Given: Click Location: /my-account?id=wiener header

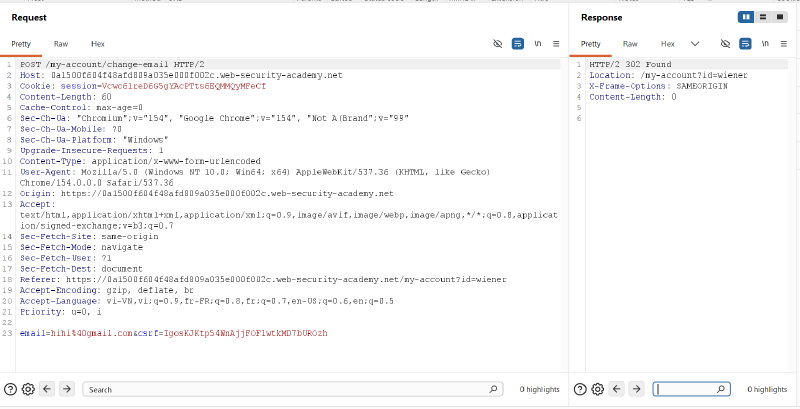Looking at the screenshot, I should tap(668, 75).
